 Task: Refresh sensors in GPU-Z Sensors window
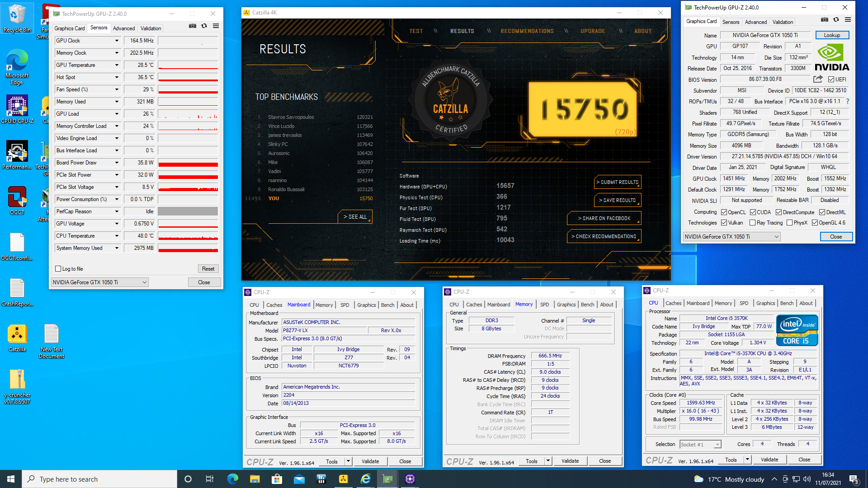204,26
